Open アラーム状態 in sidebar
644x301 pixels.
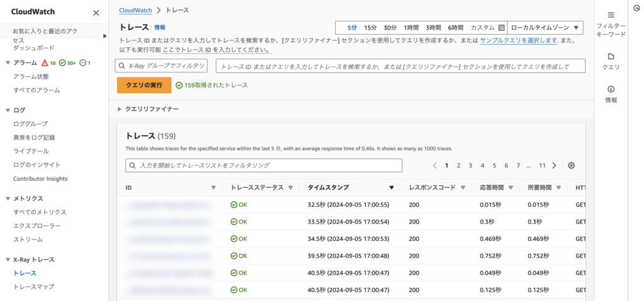pos(31,77)
